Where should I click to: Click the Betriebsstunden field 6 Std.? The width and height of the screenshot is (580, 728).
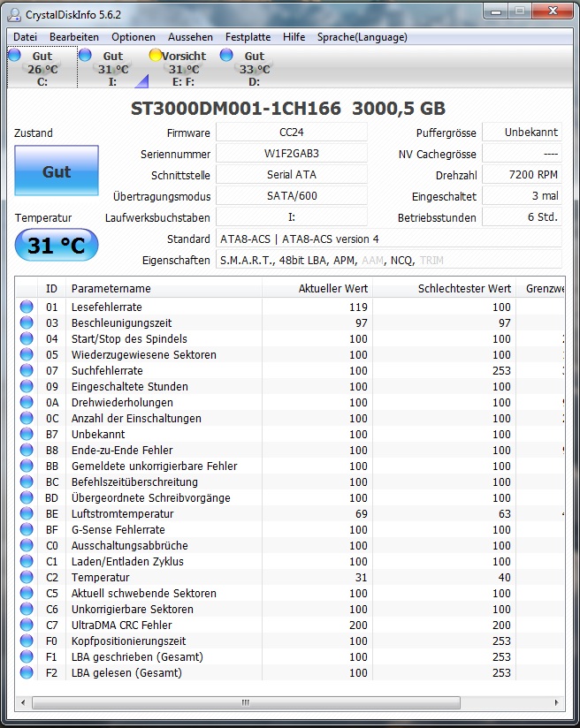point(522,216)
